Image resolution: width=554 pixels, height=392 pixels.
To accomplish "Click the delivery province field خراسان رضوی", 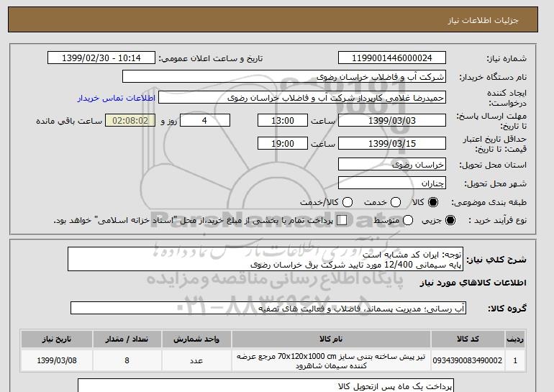I will click(392, 165).
